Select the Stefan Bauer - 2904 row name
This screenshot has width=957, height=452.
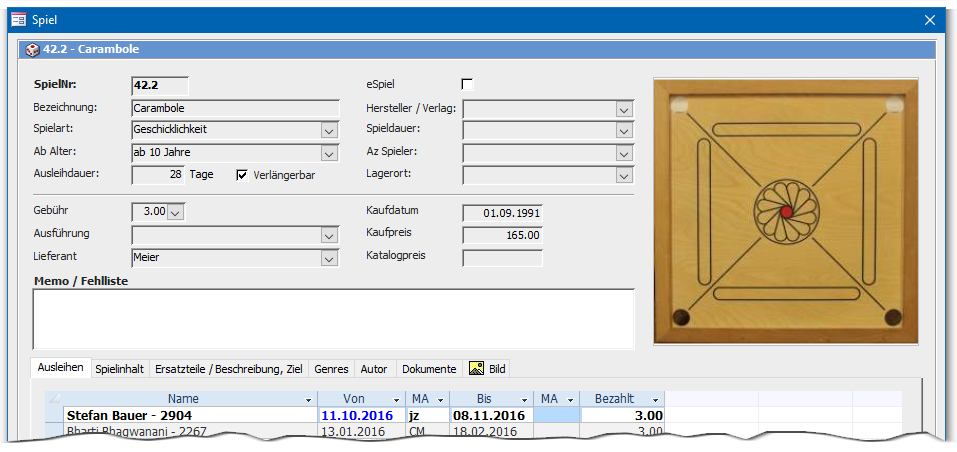click(x=129, y=416)
